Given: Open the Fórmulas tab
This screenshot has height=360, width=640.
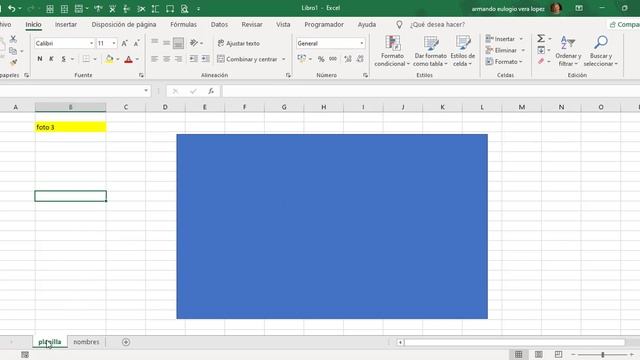Looking at the screenshot, I should (183, 24).
